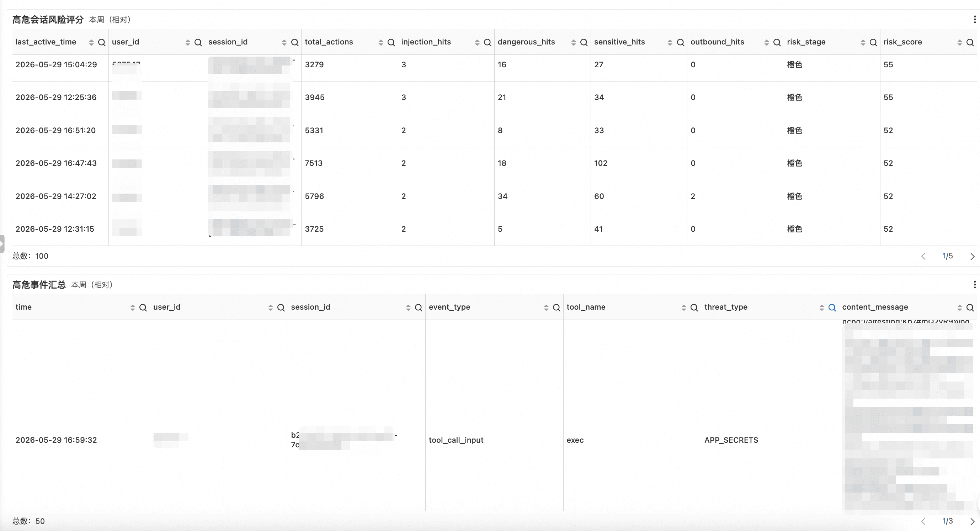Search the last_active_time column
Viewport: 980px width, 531px height.
(102, 42)
